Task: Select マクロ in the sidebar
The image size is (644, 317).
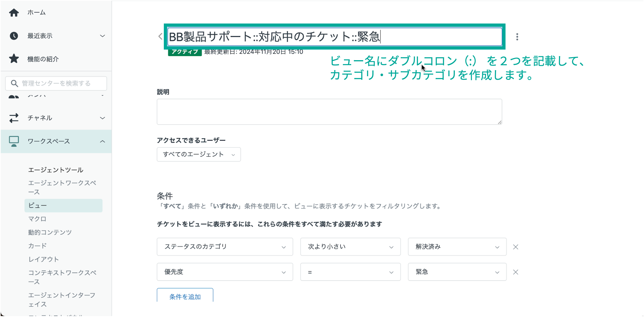Action: click(37, 219)
